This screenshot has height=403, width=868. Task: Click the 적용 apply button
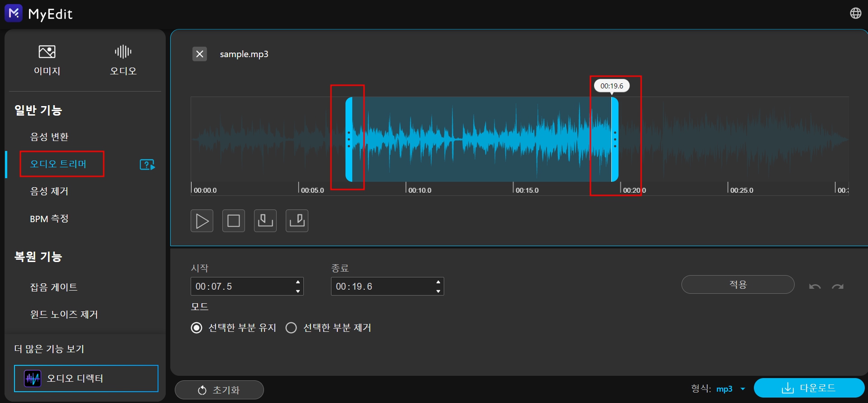point(738,285)
